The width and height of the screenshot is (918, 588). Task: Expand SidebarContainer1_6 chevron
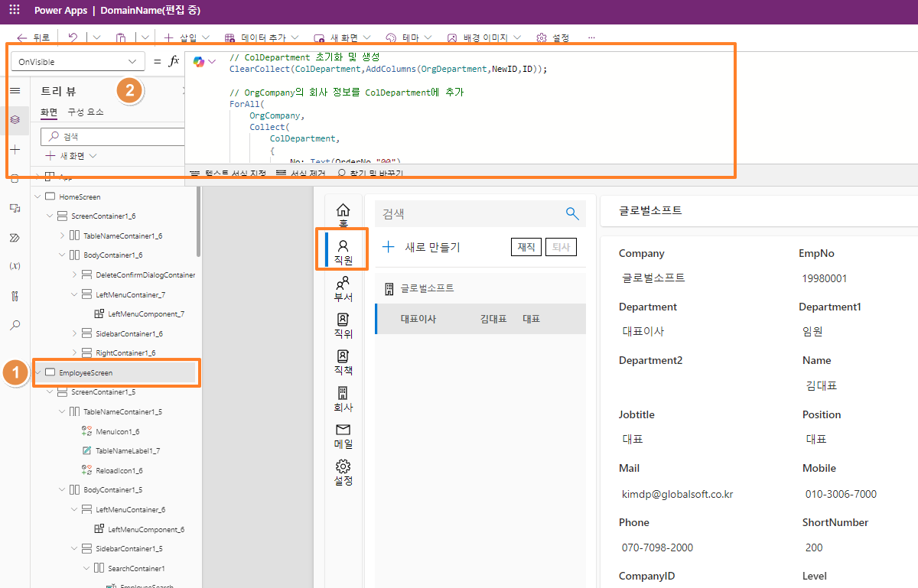pyautogui.click(x=74, y=333)
